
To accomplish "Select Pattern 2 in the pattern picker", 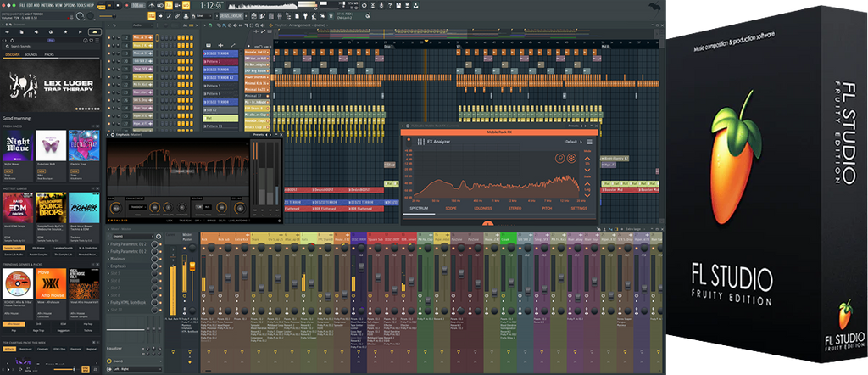I will (x=220, y=61).
